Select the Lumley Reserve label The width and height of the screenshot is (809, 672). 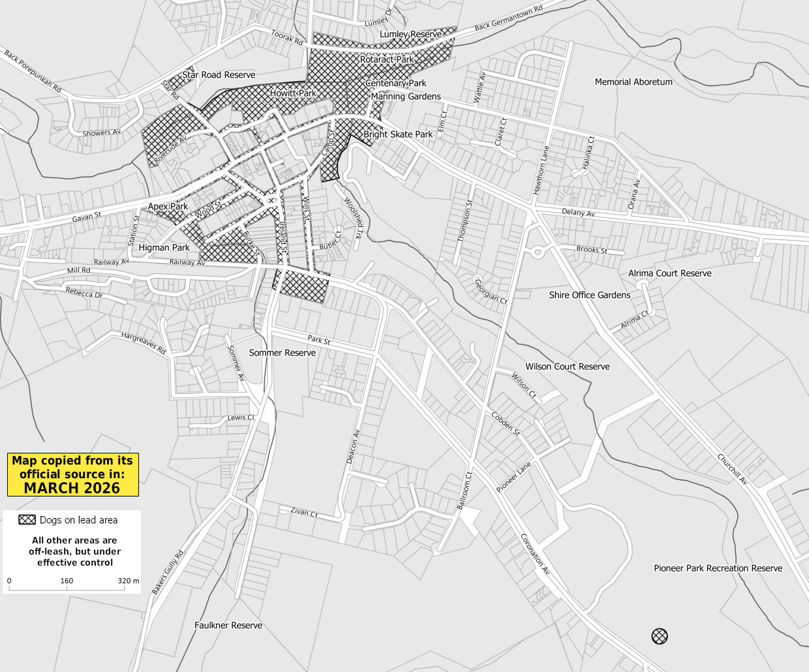point(411,34)
